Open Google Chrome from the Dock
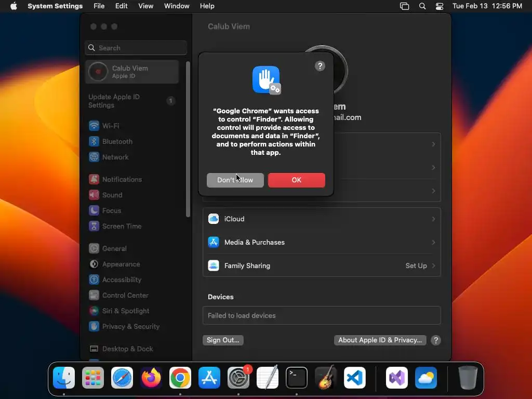This screenshot has height=399, width=532. (180, 378)
